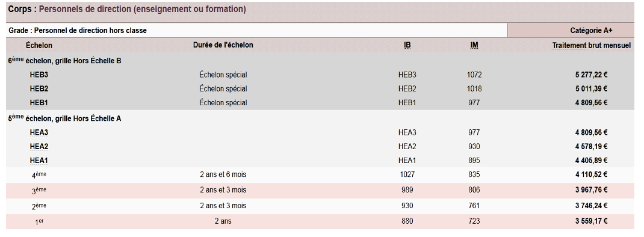Click the 5 277,22 € salary value
The width and height of the screenshot is (644, 237).
click(x=592, y=75)
